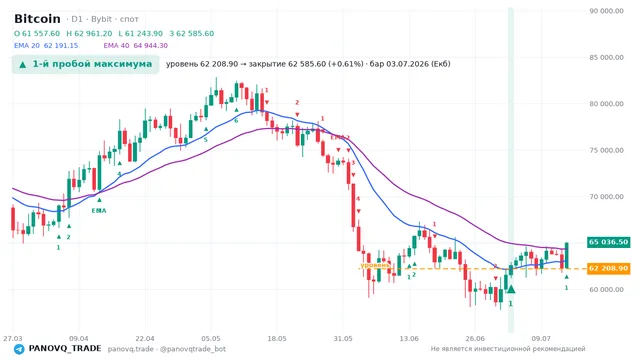Screen dimensions: 640x360
Task: Click the 80 000.00 price axis label
Action: click(607, 104)
